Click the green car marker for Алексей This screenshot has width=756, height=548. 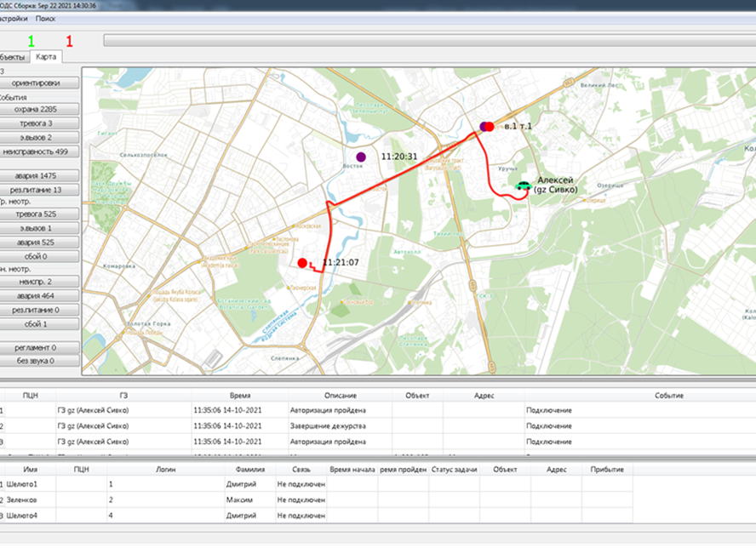pos(523,185)
